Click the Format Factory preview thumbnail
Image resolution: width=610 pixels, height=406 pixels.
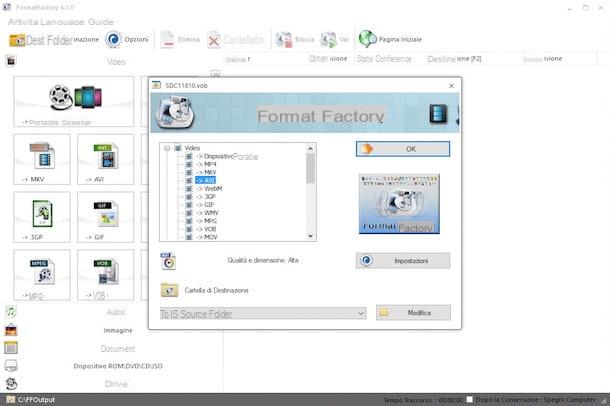click(399, 204)
